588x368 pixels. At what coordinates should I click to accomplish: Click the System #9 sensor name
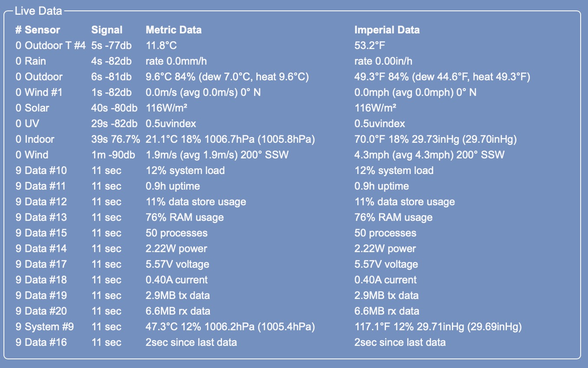(49, 327)
